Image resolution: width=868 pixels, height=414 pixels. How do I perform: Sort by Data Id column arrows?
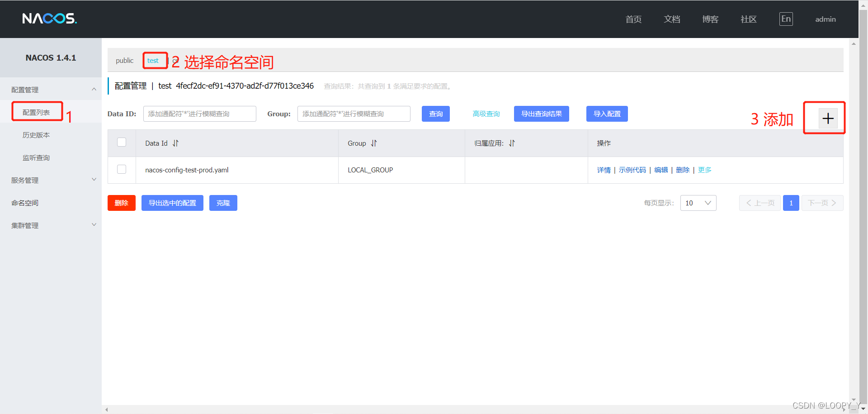click(x=175, y=143)
